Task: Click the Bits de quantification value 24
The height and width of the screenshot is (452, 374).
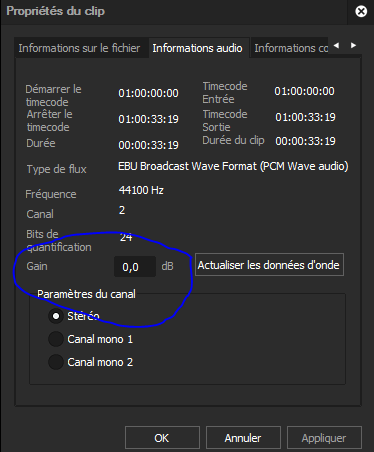Action: [126, 237]
